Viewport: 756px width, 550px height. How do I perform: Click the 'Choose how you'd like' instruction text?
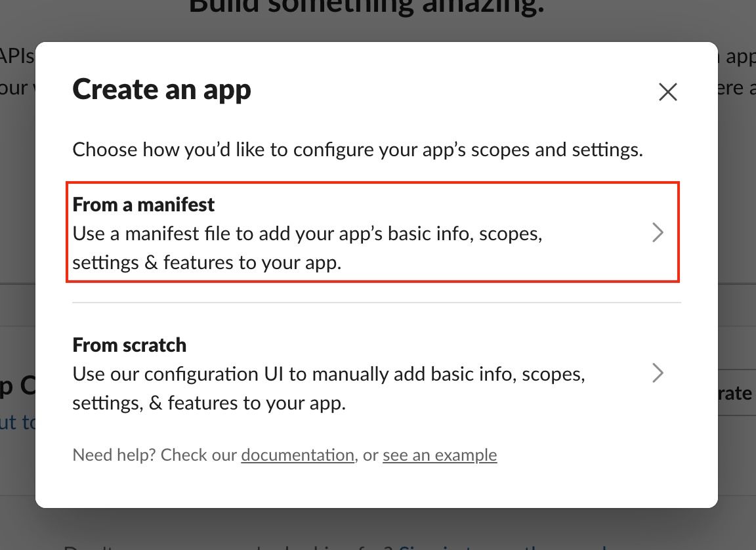pyautogui.click(x=358, y=150)
